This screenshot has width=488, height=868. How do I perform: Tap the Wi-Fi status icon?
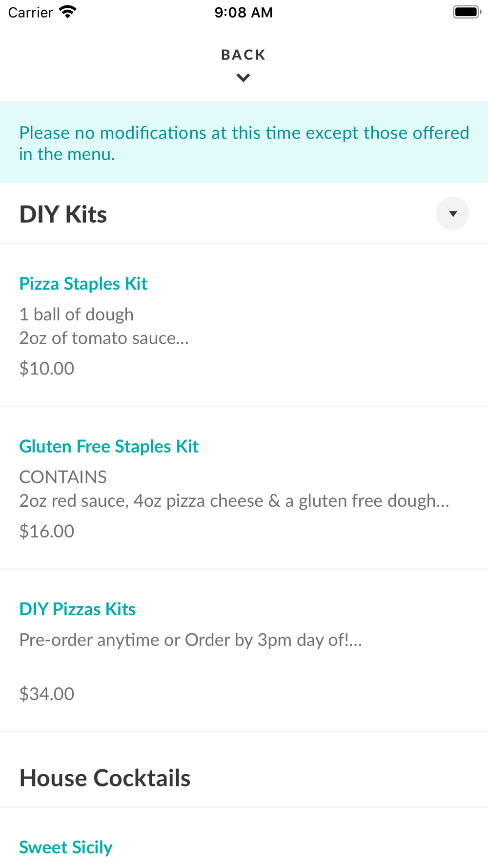[68, 12]
